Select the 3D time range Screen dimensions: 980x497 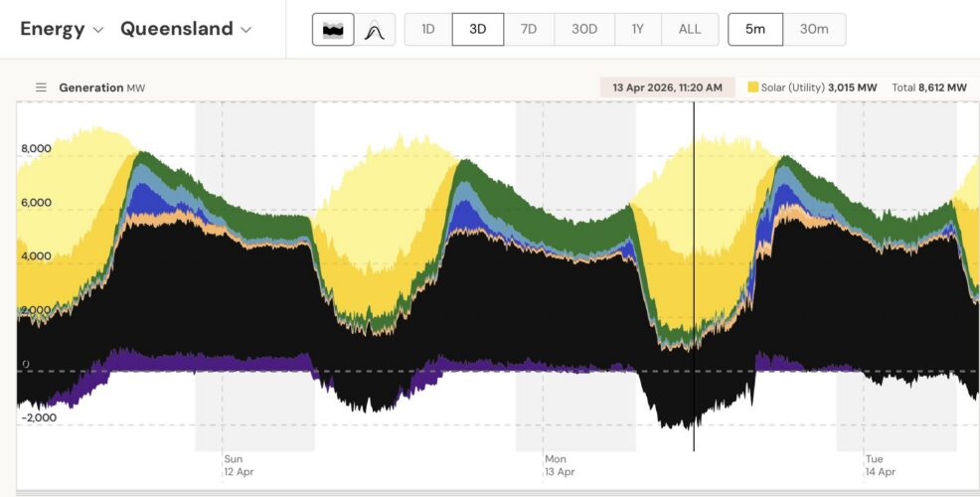[478, 30]
